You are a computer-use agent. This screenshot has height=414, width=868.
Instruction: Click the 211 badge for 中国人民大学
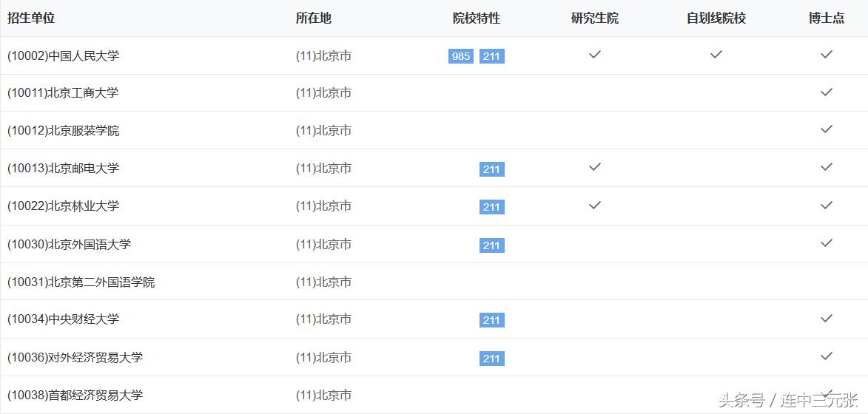(491, 56)
